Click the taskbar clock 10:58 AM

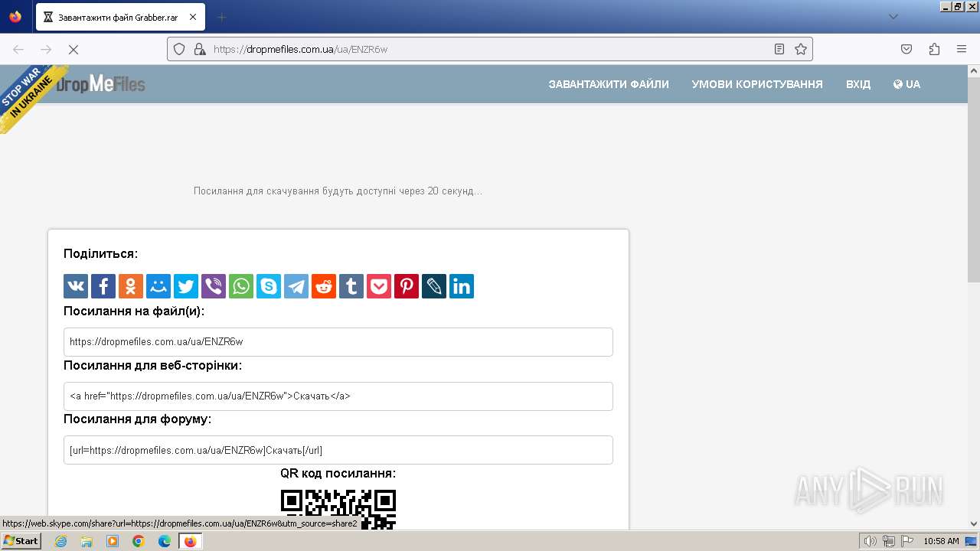click(941, 541)
